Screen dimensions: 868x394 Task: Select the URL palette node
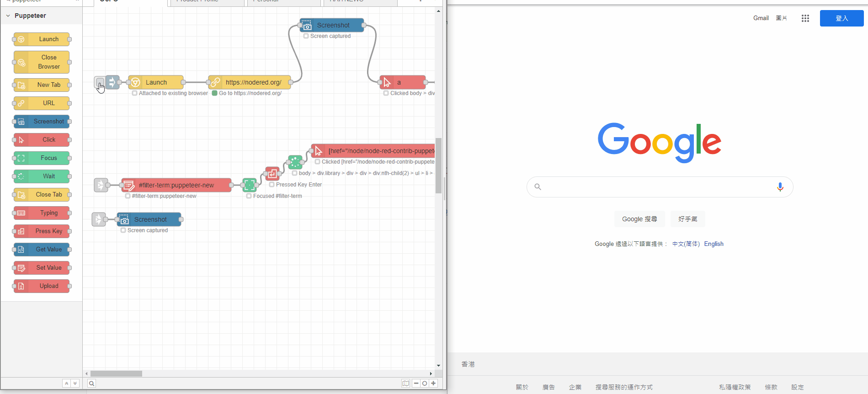[x=42, y=103]
